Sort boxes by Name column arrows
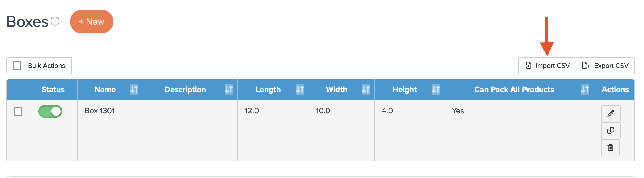 (x=134, y=89)
